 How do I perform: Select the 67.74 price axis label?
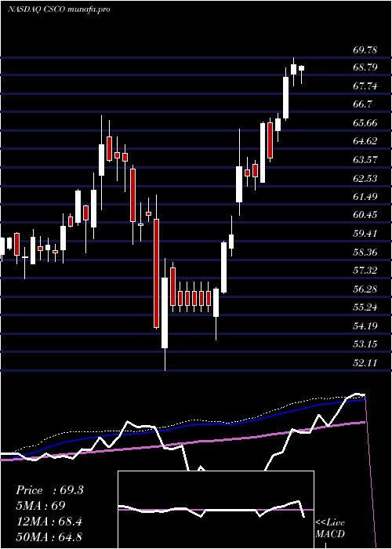coord(365,85)
